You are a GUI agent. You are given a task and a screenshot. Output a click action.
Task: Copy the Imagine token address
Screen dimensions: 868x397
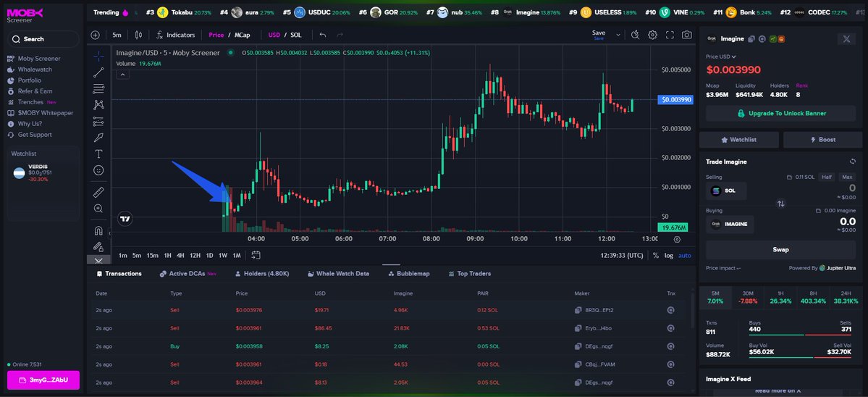coord(751,39)
